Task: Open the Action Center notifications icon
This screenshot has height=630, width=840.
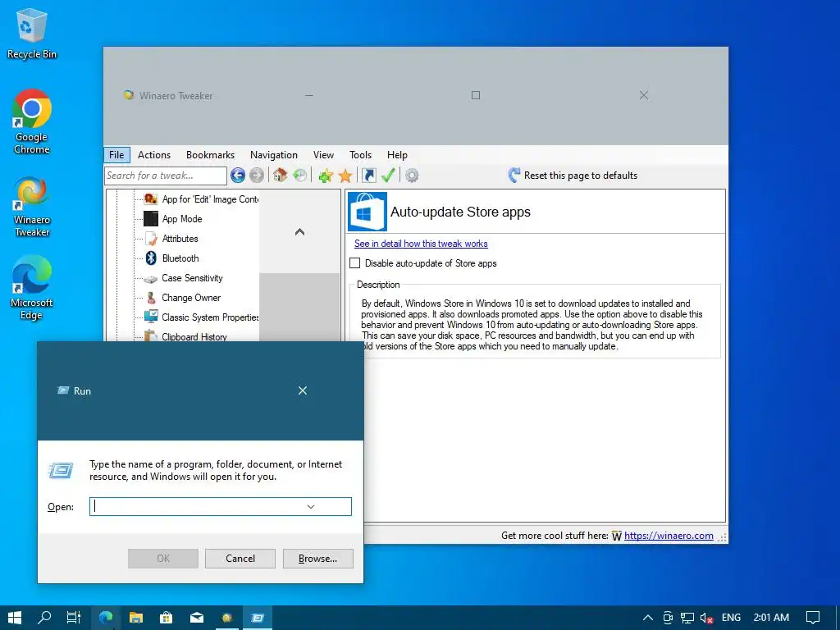Action: (813, 618)
